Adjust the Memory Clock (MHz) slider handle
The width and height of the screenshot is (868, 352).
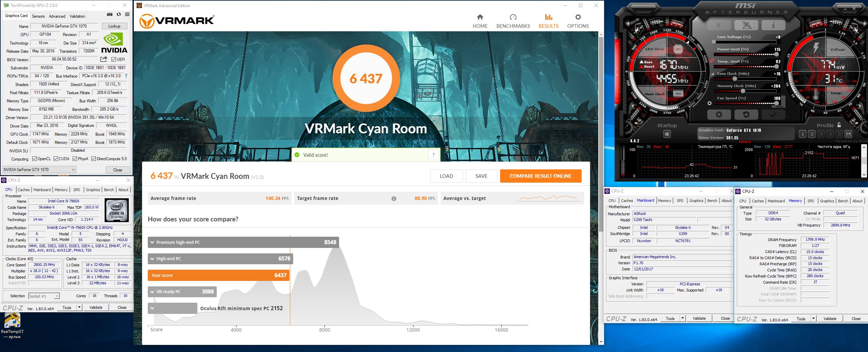pyautogui.click(x=743, y=91)
